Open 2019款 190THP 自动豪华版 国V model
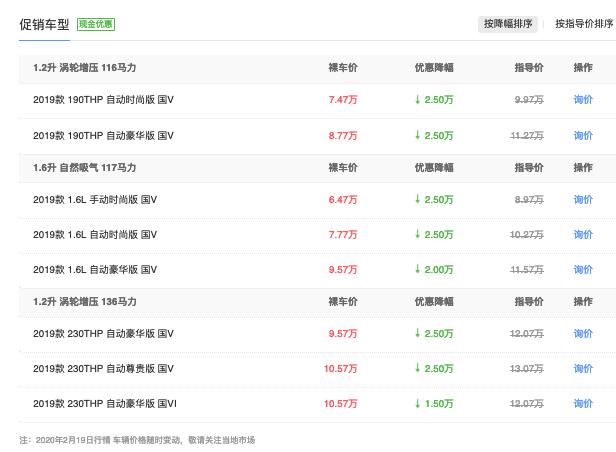 pyautogui.click(x=103, y=136)
